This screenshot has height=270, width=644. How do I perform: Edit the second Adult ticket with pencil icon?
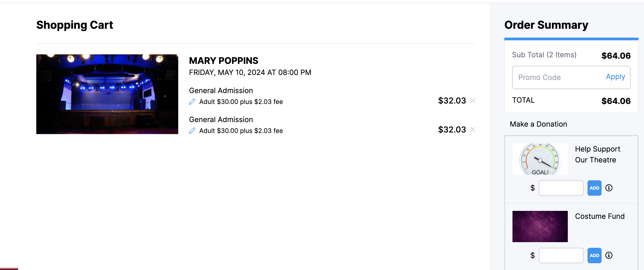pyautogui.click(x=192, y=131)
